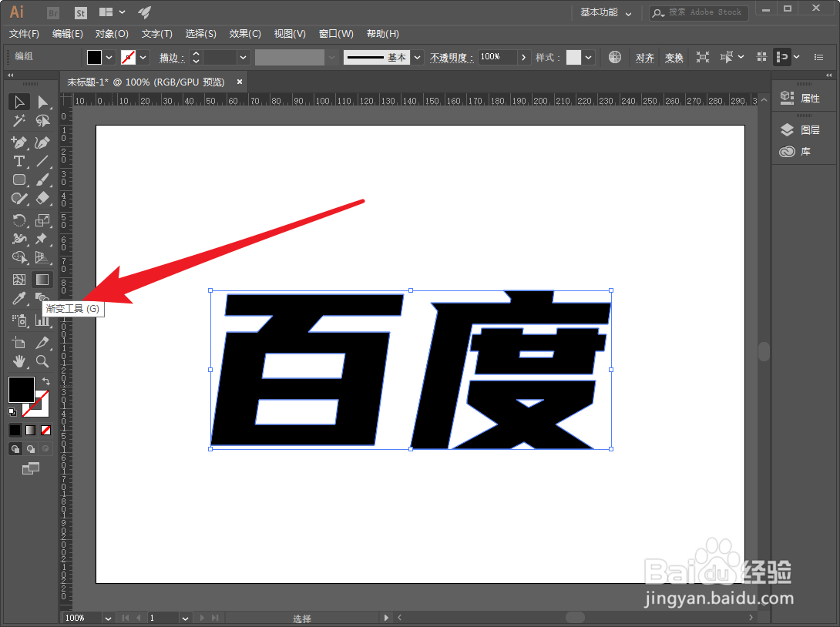Viewport: 840px width, 627px height.
Task: Click 描边 stroke panel link
Action: click(x=172, y=57)
